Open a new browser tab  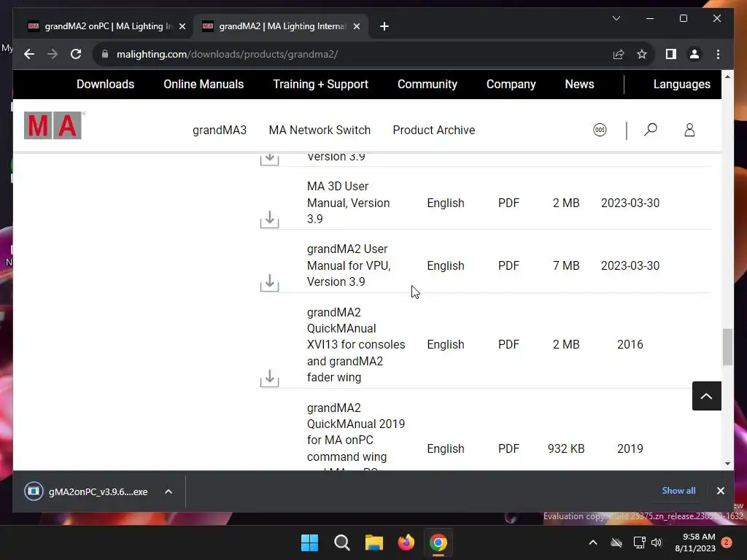(384, 26)
